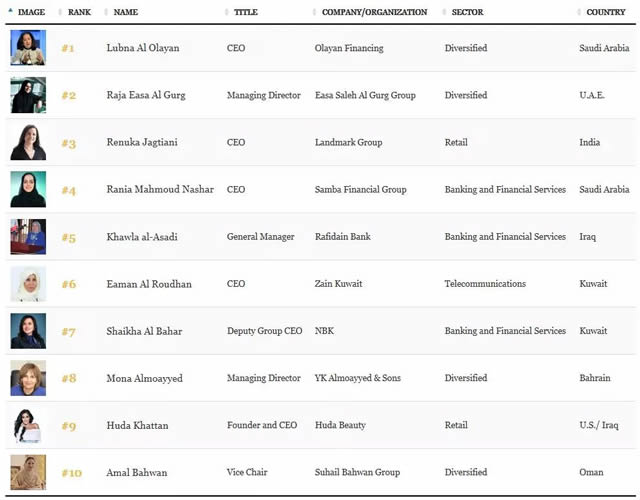Sort table by the Country column
The image size is (640, 500).
607,12
